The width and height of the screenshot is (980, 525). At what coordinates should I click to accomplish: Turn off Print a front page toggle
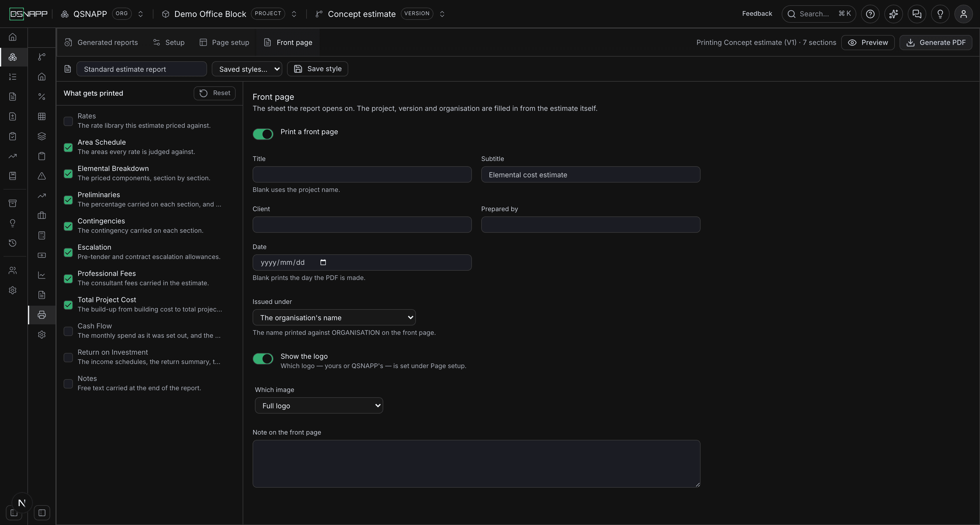(263, 134)
